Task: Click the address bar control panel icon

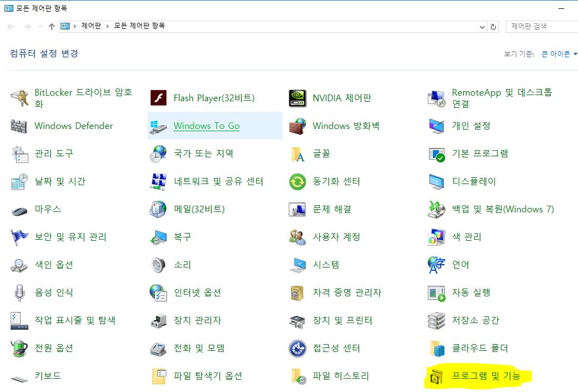Action: [65, 26]
